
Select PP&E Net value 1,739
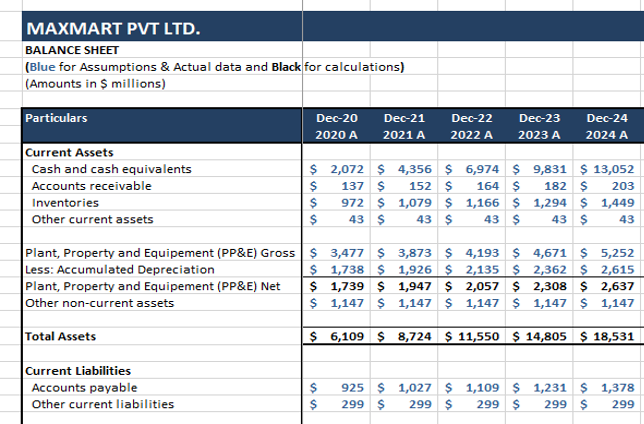coord(347,286)
